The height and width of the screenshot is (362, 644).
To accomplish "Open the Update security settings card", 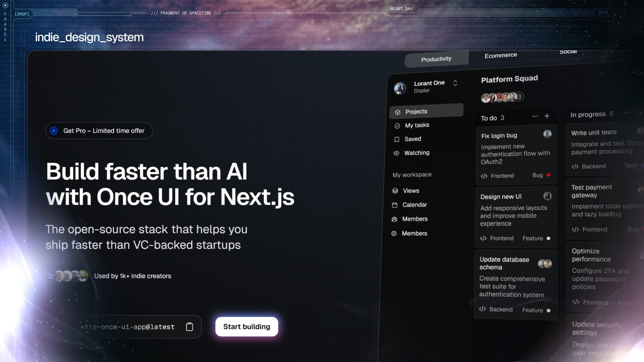I will point(605,338).
